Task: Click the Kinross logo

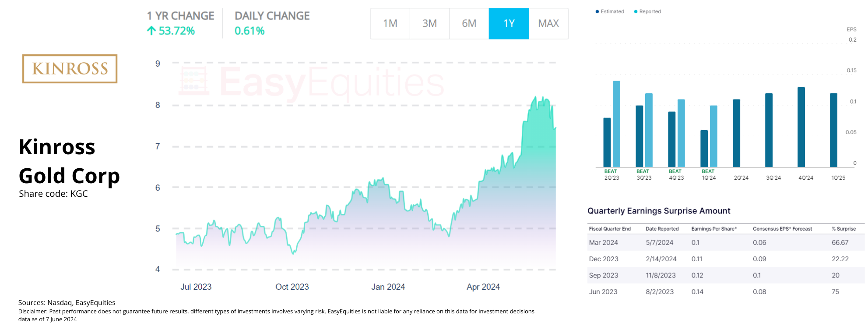Action: [x=70, y=69]
